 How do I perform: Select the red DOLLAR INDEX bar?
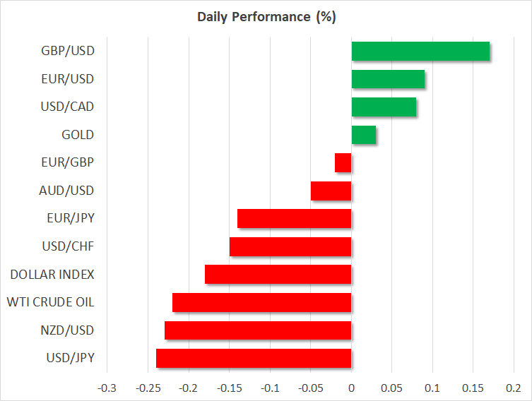[x=278, y=275]
